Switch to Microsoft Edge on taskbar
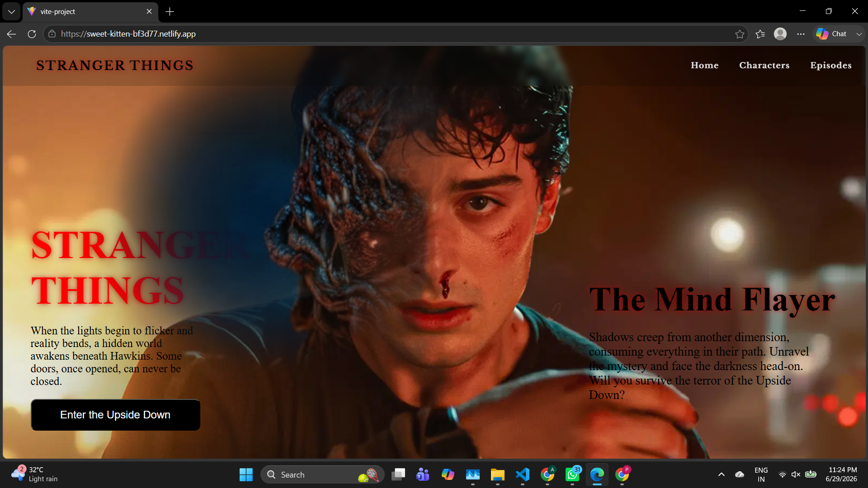The width and height of the screenshot is (868, 488). tap(597, 474)
